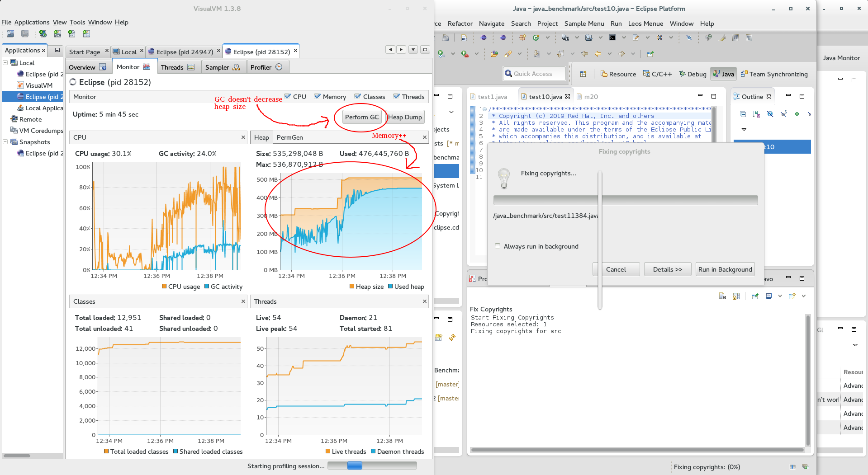The image size is (868, 475).
Task: Enable Always run in background
Action: (x=498, y=246)
